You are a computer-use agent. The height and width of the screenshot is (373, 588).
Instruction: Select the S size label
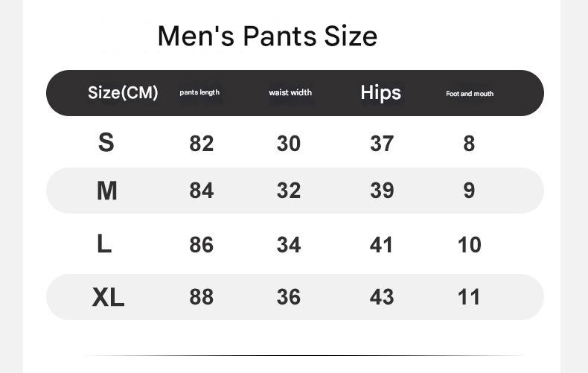106,142
